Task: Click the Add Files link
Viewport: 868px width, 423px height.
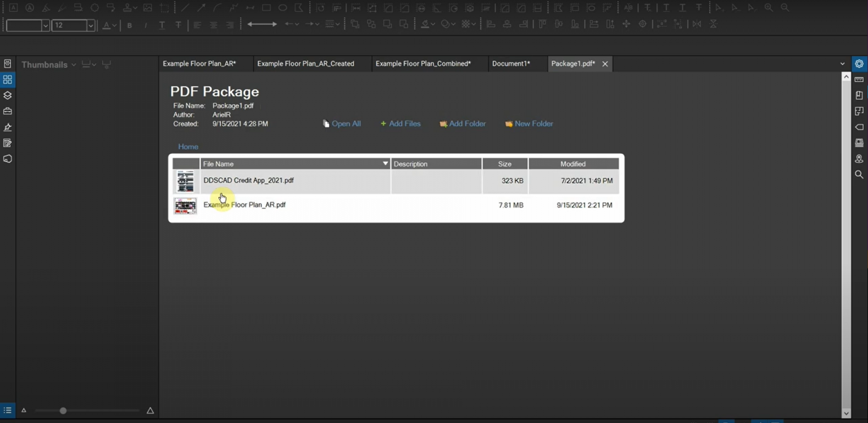Action: (405, 123)
